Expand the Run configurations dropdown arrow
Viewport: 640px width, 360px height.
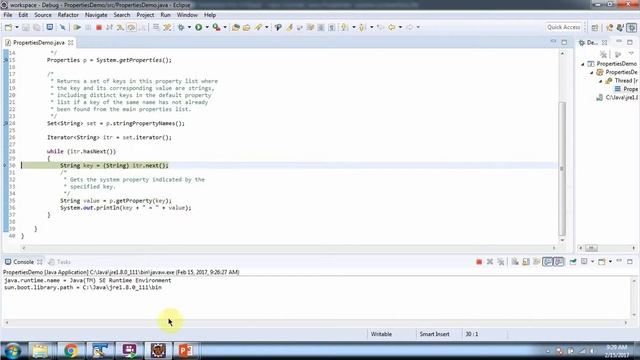point(207,27)
